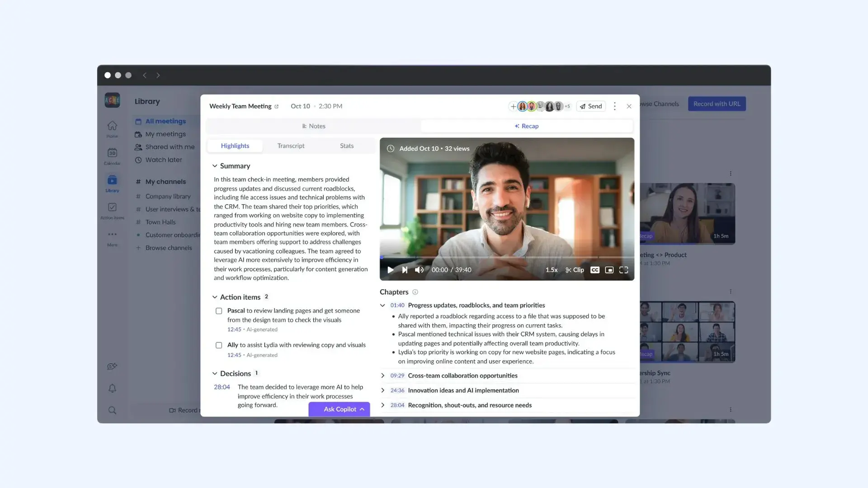868x488 pixels.
Task: Expand Cross-team collaboration opportunities chapter
Action: pos(382,375)
